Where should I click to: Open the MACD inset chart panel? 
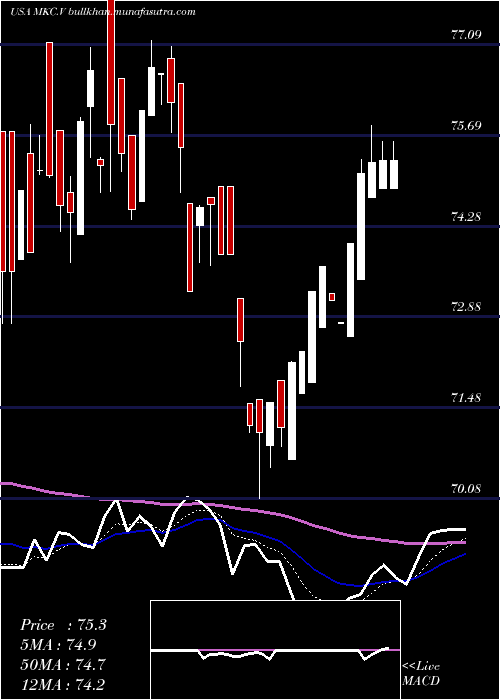pos(275,650)
